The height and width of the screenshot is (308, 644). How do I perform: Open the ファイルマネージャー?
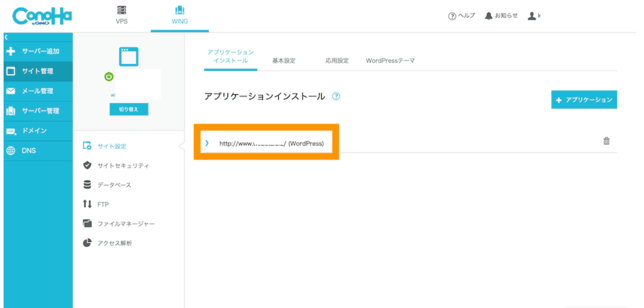[126, 224]
